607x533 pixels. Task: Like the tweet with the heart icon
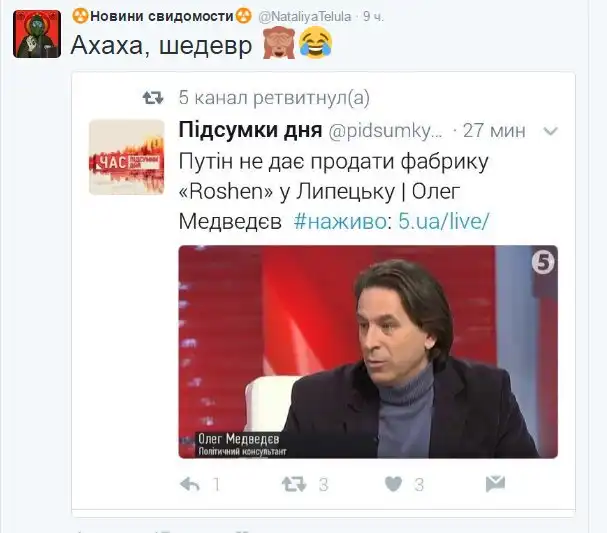coord(393,484)
